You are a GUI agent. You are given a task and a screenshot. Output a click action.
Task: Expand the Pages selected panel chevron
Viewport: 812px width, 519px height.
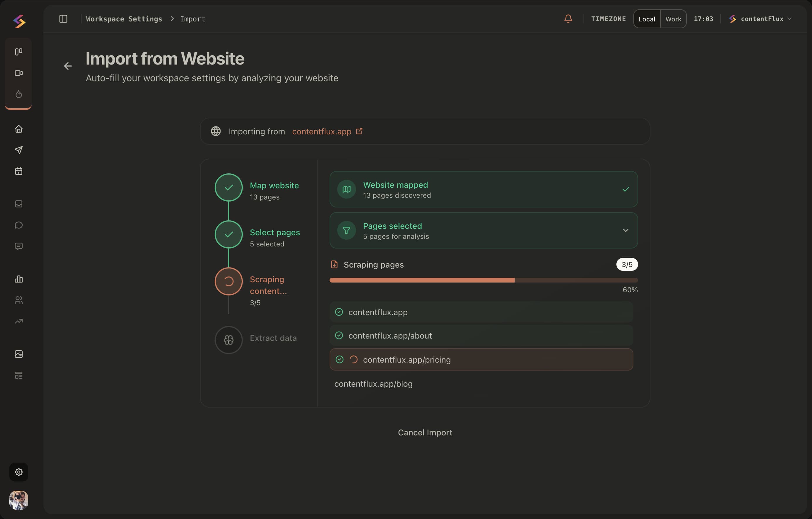tap(625, 231)
